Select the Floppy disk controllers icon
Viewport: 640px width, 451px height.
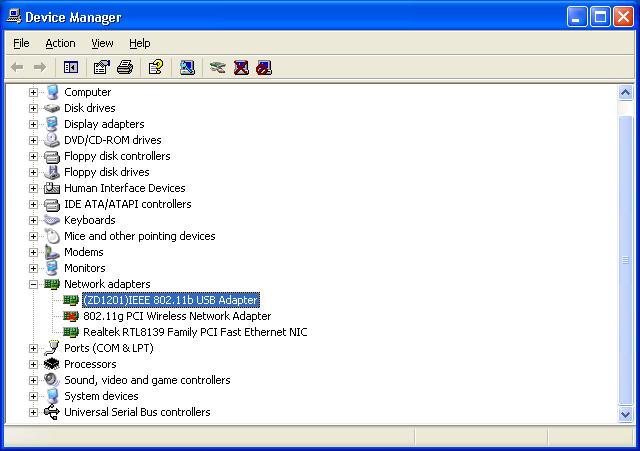click(x=52, y=156)
